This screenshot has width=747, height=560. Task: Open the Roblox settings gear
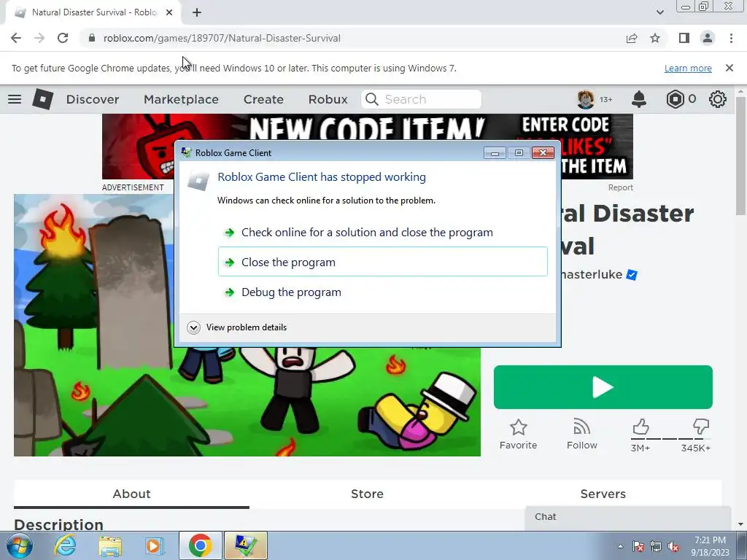(x=718, y=99)
